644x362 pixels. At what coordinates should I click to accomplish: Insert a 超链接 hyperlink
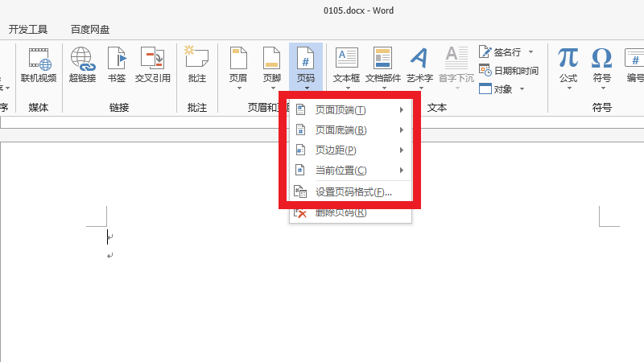click(82, 64)
